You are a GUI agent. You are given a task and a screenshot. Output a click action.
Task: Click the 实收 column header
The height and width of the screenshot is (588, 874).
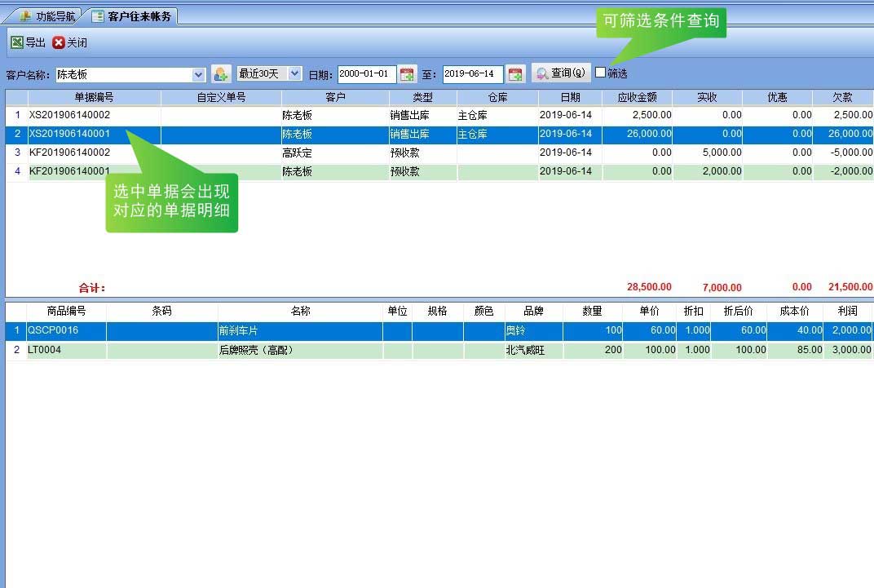coord(707,97)
